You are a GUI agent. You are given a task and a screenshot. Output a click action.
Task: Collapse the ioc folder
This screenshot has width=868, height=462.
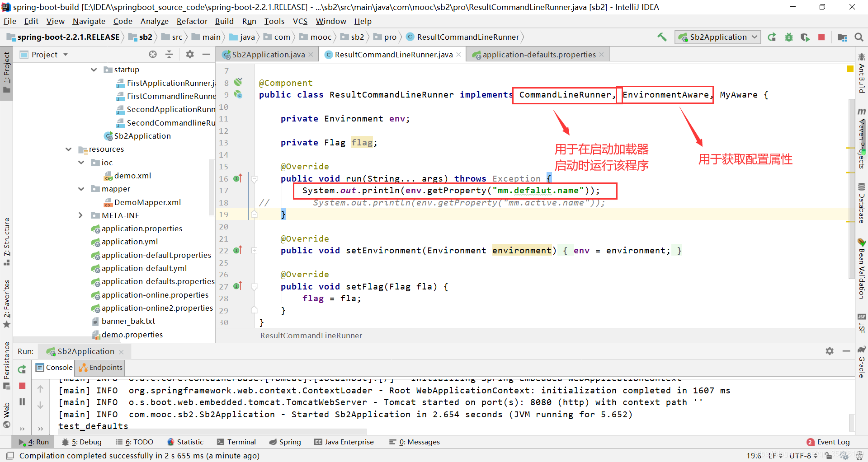[x=81, y=162]
